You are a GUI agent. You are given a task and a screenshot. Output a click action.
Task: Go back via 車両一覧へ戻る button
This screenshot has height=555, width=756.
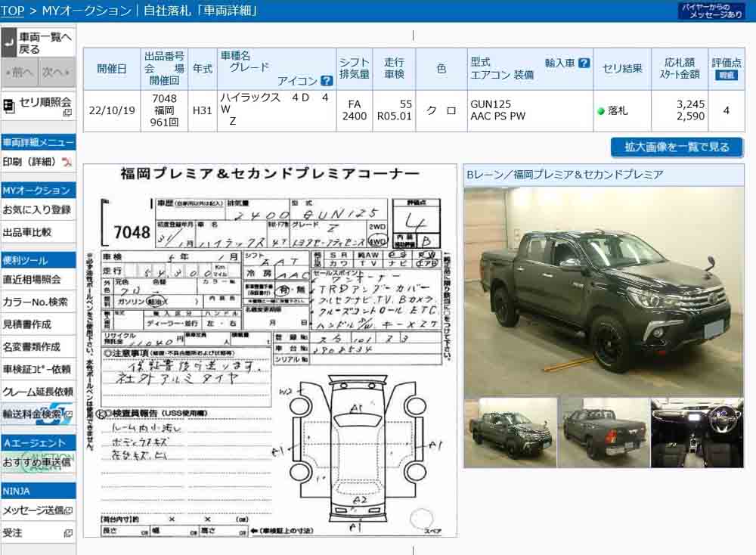click(x=38, y=42)
